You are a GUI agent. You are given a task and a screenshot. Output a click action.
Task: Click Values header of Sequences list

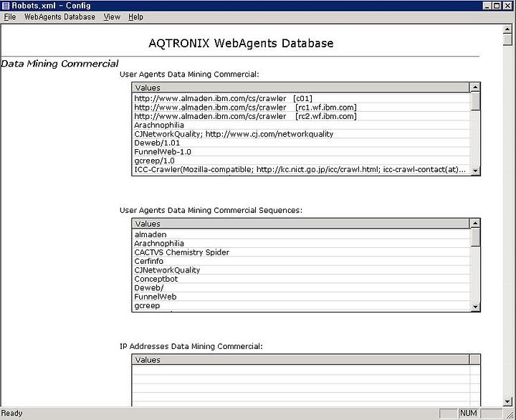coord(301,224)
